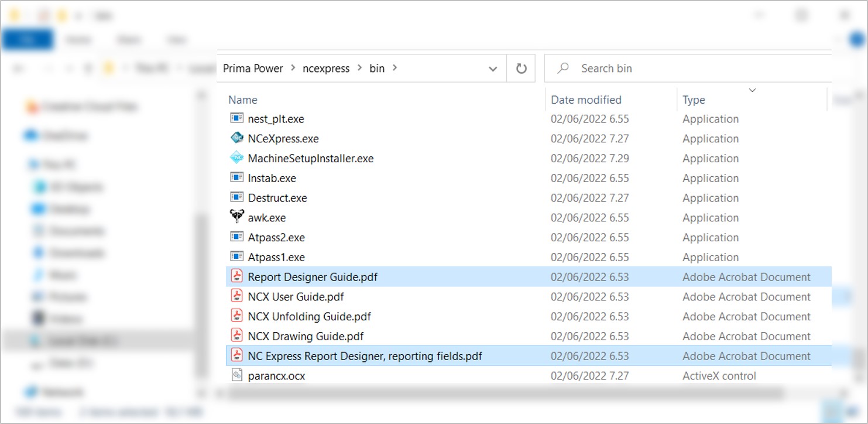Screen dimensions: 868x424
Task: Click the nest_plt.exe file icon
Action: tap(236, 118)
